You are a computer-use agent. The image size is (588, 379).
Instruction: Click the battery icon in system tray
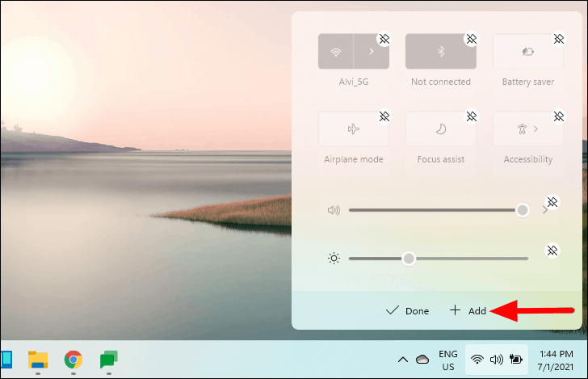[516, 360]
